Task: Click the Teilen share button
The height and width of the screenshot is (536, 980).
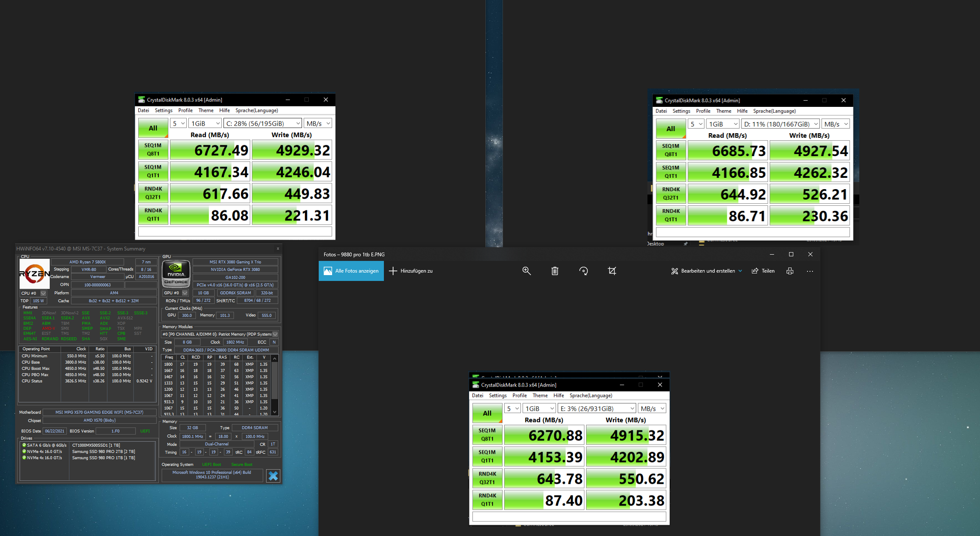Action: [763, 271]
